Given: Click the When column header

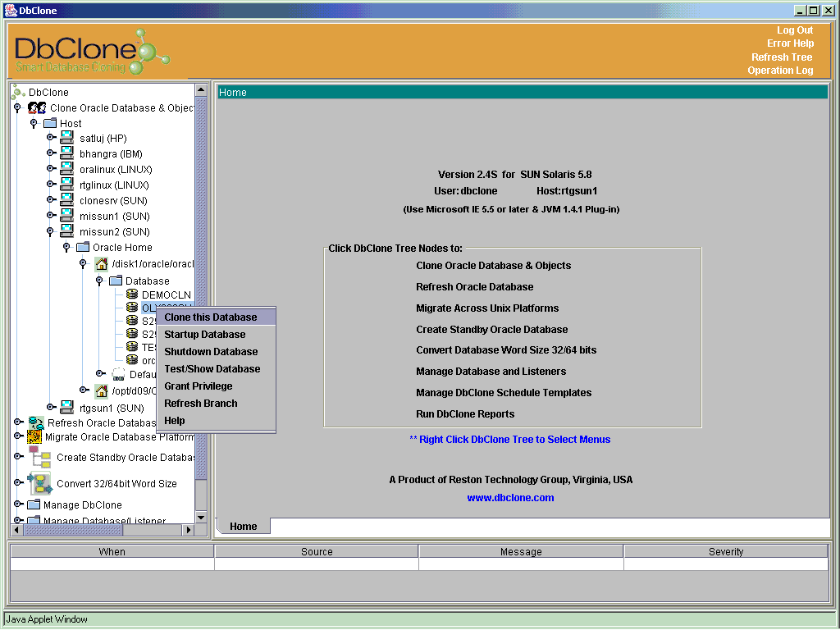Looking at the screenshot, I should pos(112,551).
